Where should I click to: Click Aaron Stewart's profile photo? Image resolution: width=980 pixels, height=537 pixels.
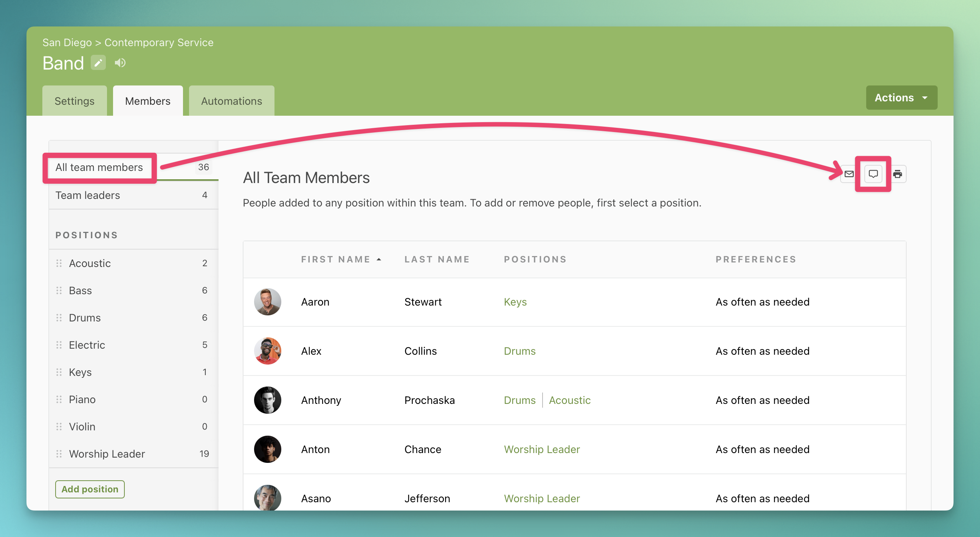pos(267,302)
